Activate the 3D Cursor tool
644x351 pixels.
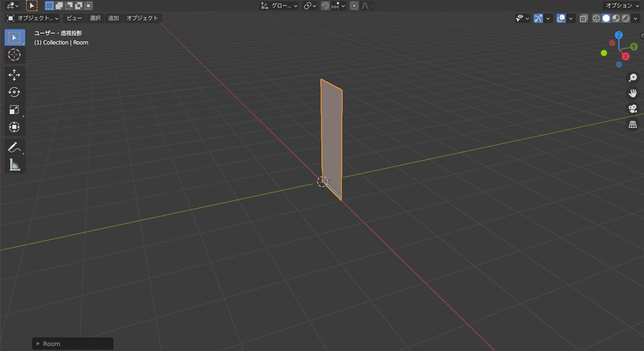(x=14, y=55)
